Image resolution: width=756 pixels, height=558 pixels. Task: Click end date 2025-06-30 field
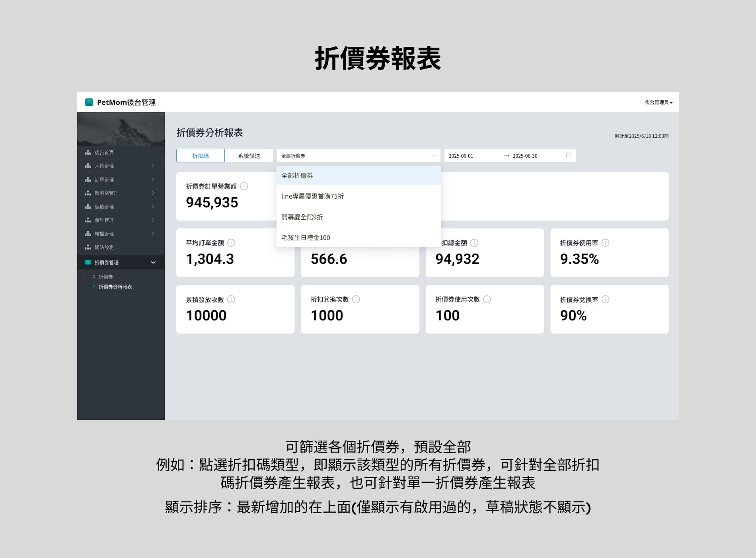[x=525, y=156]
